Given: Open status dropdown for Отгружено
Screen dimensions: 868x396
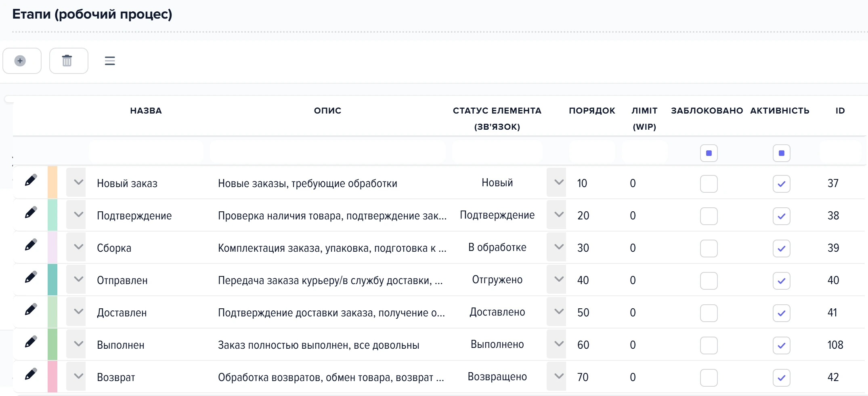Looking at the screenshot, I should click(556, 279).
